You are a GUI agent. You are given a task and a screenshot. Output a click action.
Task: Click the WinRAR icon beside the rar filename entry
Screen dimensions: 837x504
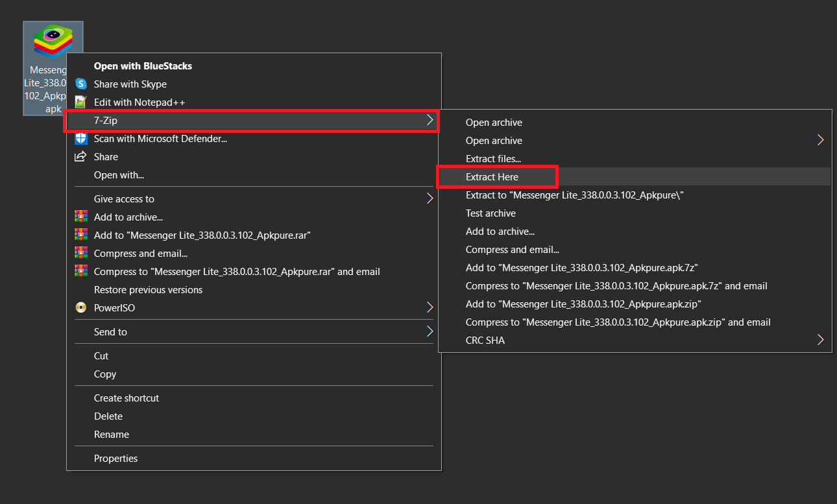click(x=80, y=235)
